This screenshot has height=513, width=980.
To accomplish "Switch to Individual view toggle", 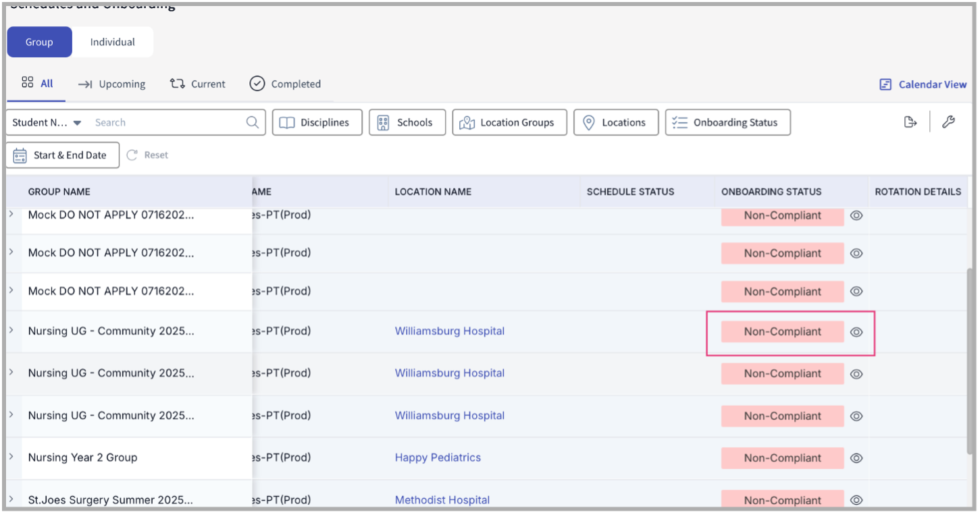I will click(113, 42).
